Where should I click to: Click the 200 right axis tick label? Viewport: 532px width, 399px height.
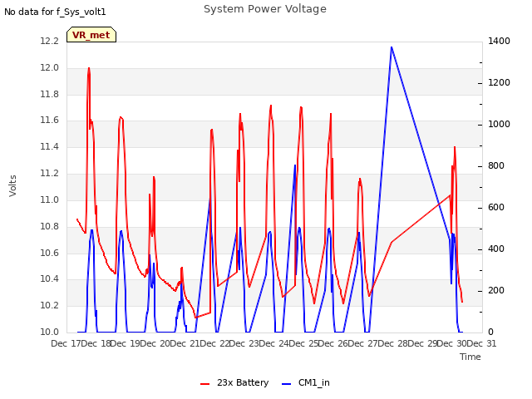496,290
